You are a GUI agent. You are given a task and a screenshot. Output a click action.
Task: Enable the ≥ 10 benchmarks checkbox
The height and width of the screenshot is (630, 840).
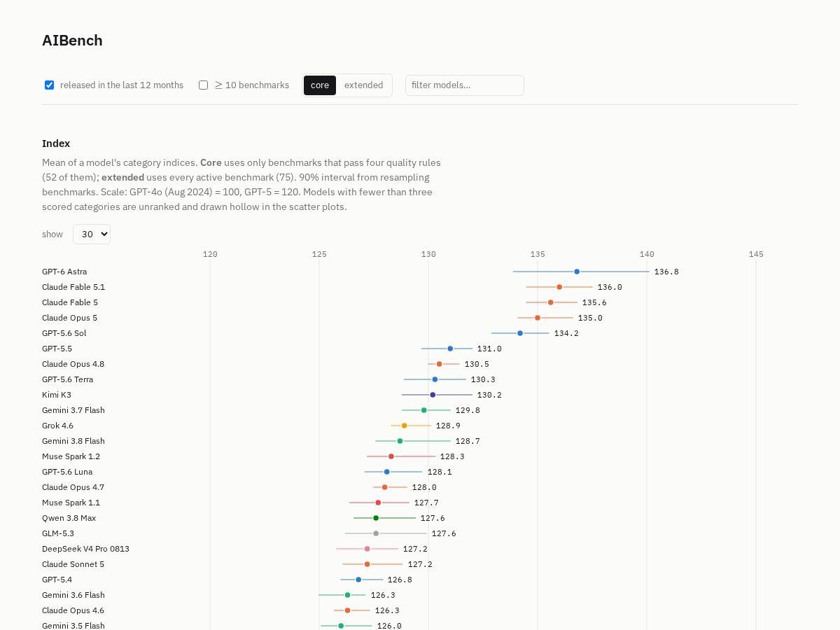(x=204, y=85)
